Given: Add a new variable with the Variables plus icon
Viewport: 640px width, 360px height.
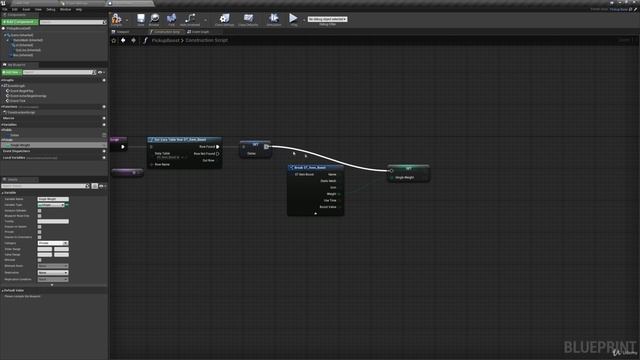Looking at the screenshot, I should pyautogui.click(x=104, y=124).
